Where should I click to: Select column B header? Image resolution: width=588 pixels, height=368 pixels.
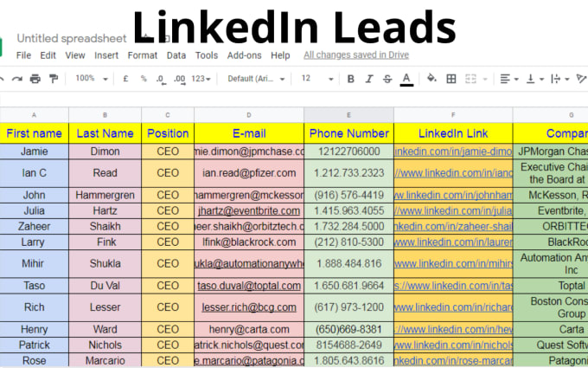tap(105, 115)
